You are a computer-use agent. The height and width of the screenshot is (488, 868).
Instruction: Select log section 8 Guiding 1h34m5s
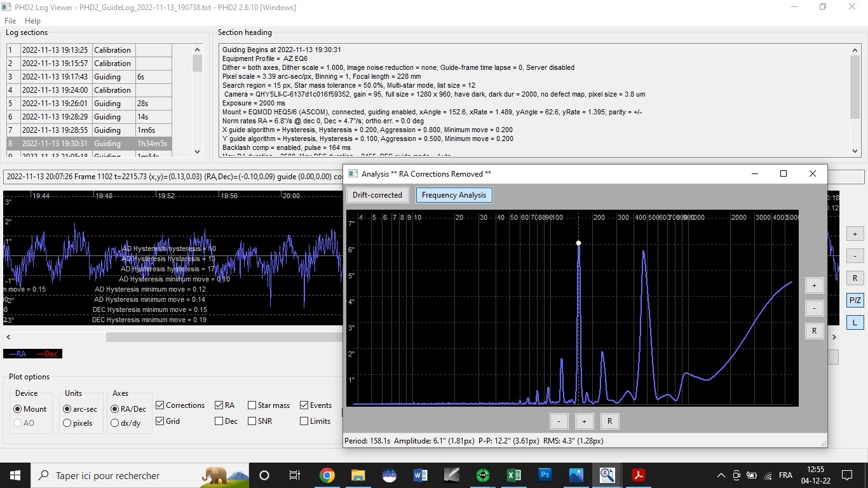click(89, 144)
